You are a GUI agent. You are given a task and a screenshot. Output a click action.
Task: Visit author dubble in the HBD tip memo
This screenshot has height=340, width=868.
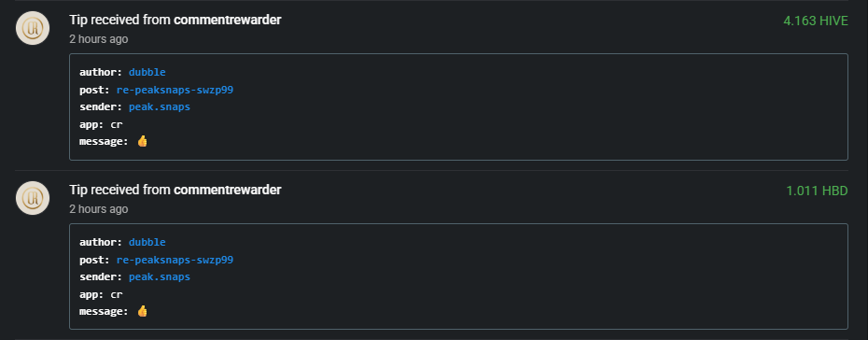point(147,242)
